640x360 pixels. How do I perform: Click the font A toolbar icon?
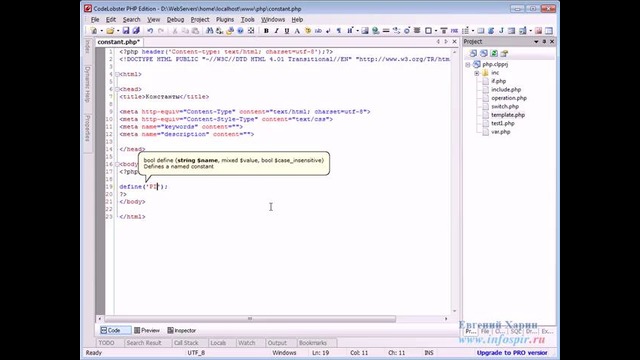297,31
